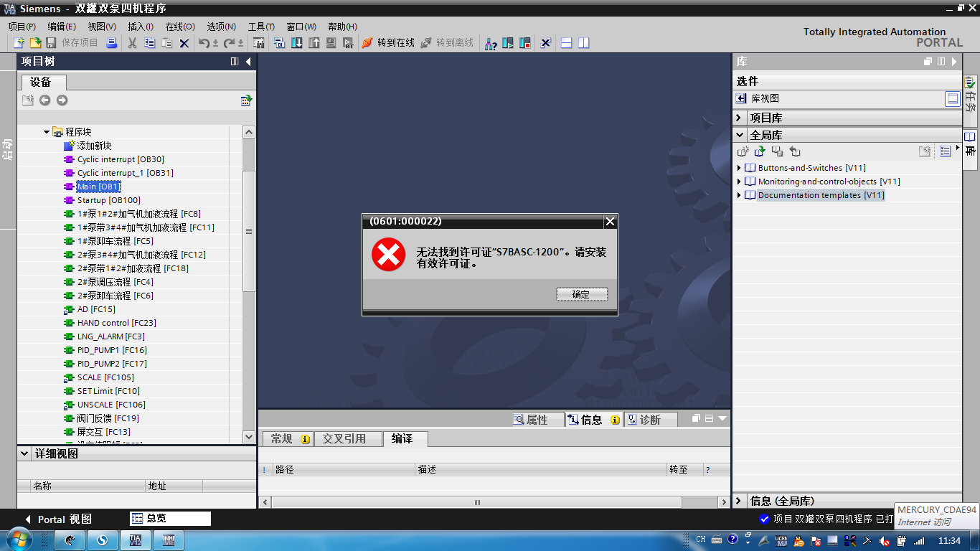Click the split editor vertically icon
The image size is (980, 551).
pyautogui.click(x=584, y=43)
